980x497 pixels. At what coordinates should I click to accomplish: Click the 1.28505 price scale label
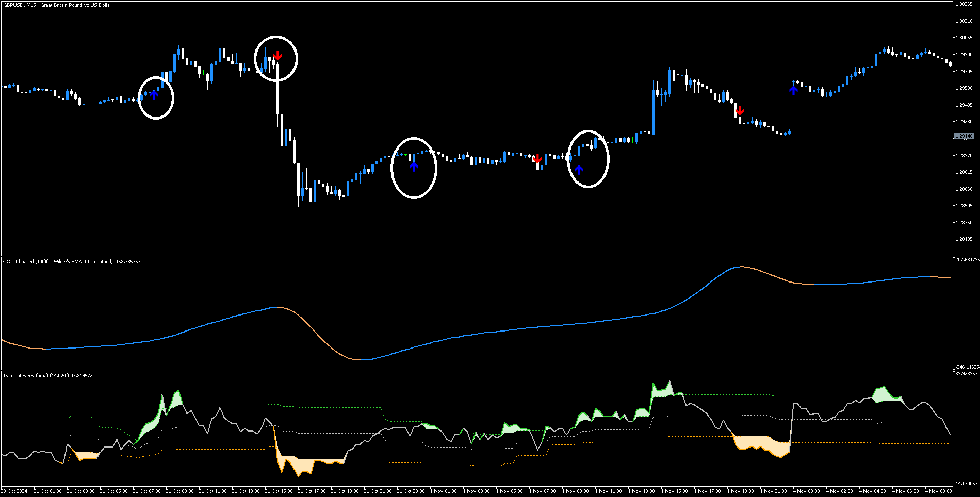[963, 206]
